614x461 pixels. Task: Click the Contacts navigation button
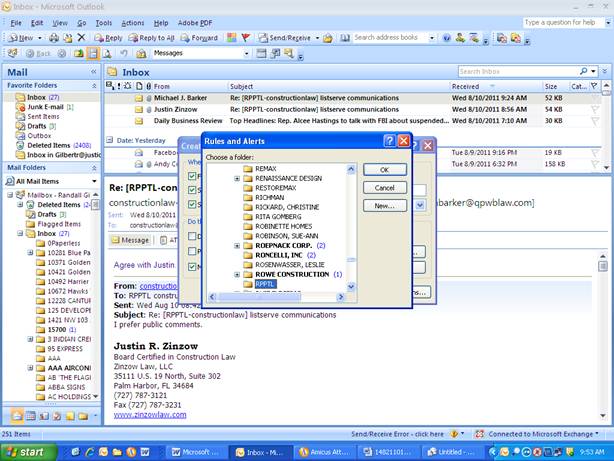pos(44,416)
